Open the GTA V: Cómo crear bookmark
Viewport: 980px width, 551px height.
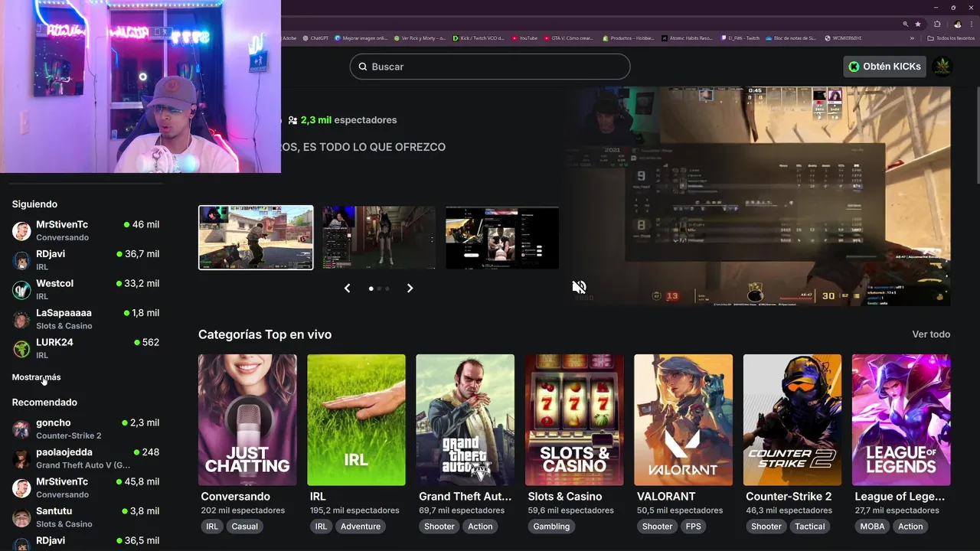click(x=568, y=38)
